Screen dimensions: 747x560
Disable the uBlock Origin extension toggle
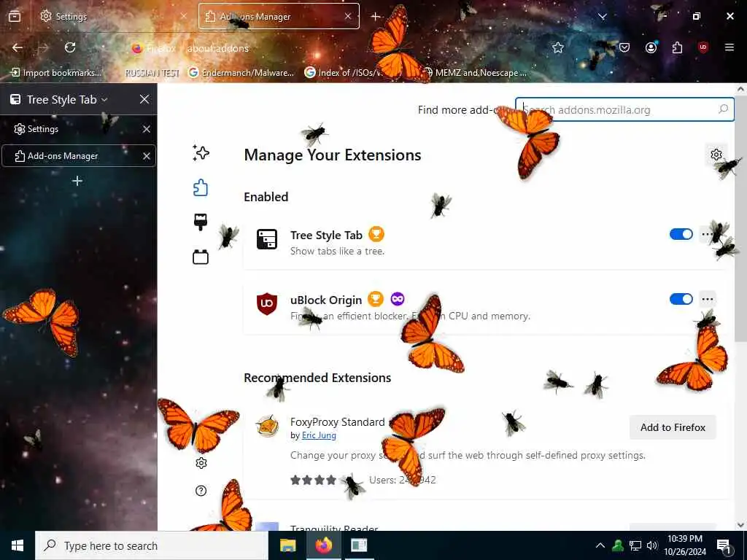pyautogui.click(x=681, y=299)
